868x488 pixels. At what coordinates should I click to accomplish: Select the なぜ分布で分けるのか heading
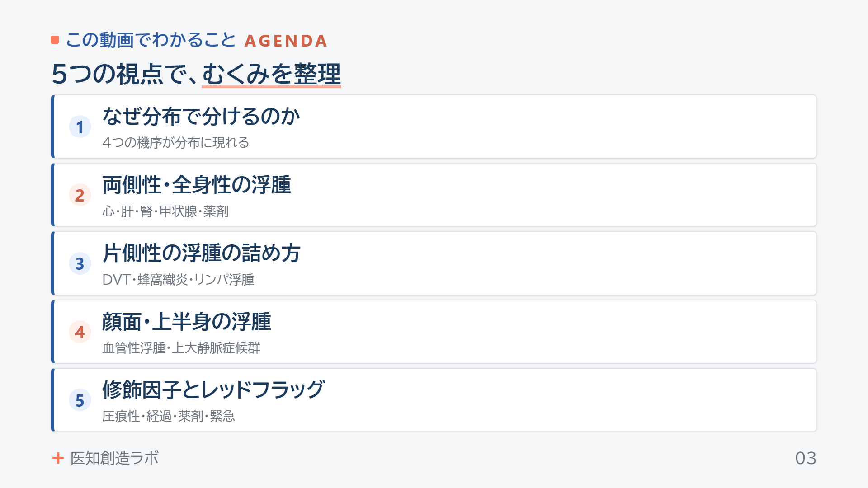(201, 116)
